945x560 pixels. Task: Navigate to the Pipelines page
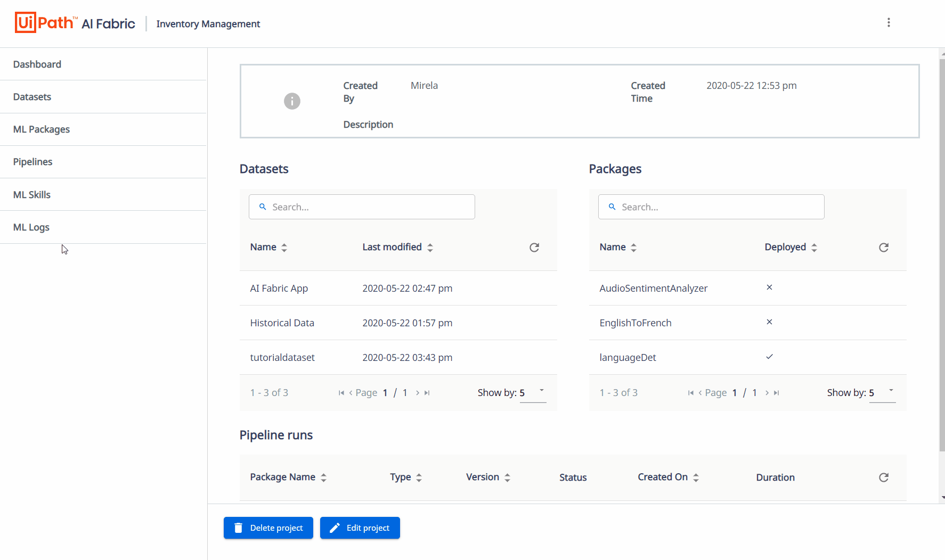pyautogui.click(x=32, y=161)
